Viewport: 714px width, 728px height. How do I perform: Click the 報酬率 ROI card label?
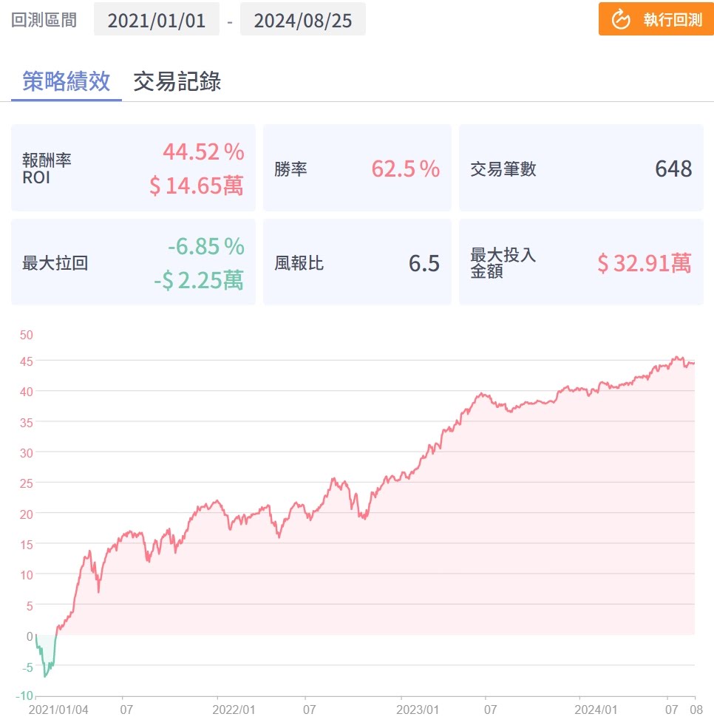pyautogui.click(x=47, y=169)
